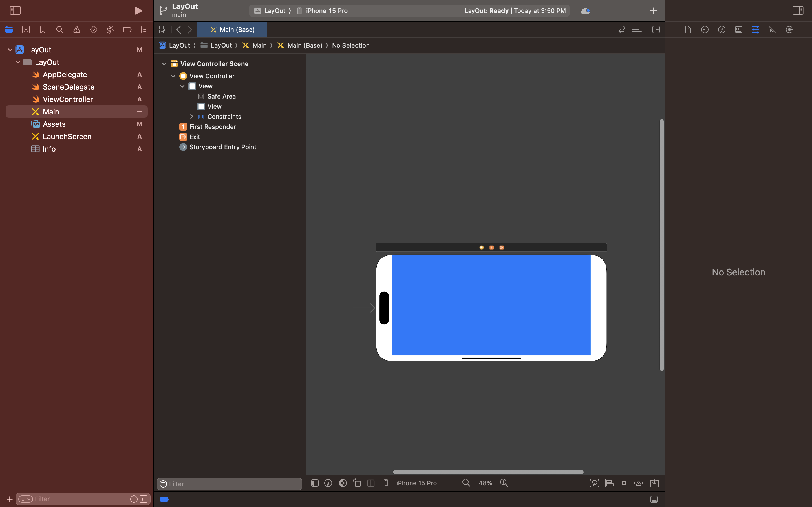Viewport: 812px width, 507px height.
Task: Expand the Constraints group in outline
Action: tap(192, 117)
